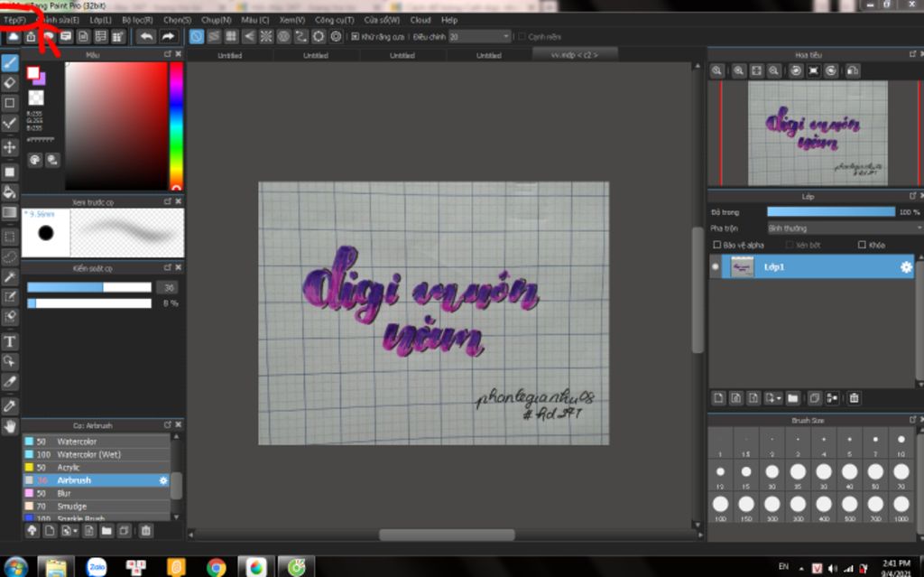Switch to the vv.mdp document tab
Viewport: 924px width, 577px height.
pyautogui.click(x=575, y=54)
